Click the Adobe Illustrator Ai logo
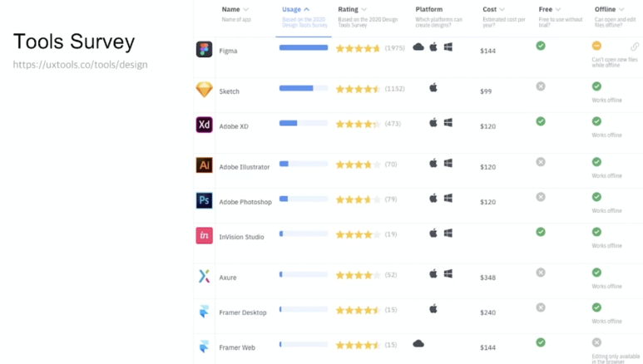Screen dimensions: 643x364 (x=204, y=165)
